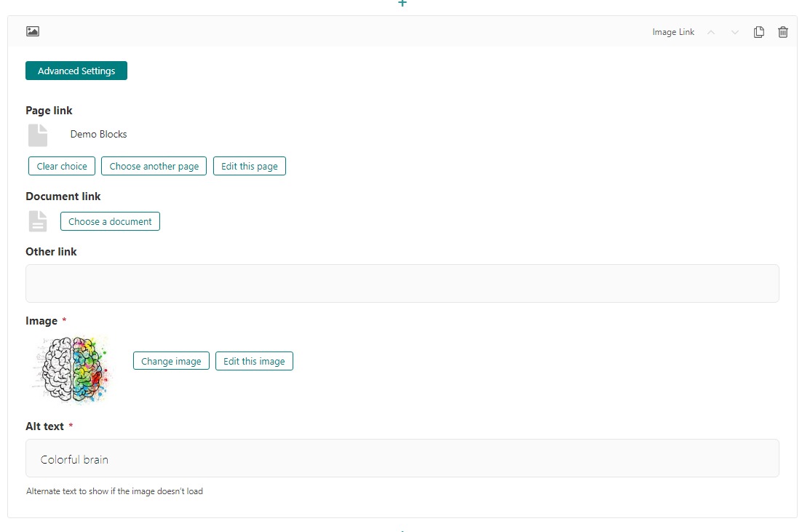Screen dimensions: 810x532
Task: Open Advanced Settings
Action: click(76, 71)
